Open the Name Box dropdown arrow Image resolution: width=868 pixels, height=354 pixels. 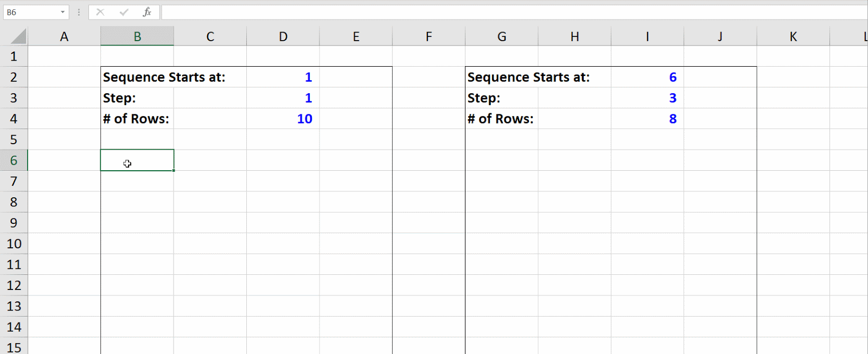coord(62,12)
